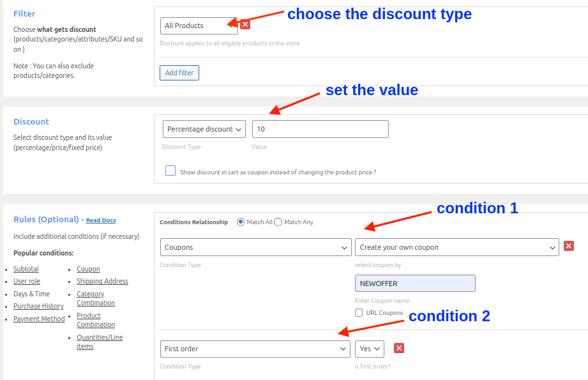Enable showing discount in cart as coupon
Screen dimensions: 588x380
point(170,170)
